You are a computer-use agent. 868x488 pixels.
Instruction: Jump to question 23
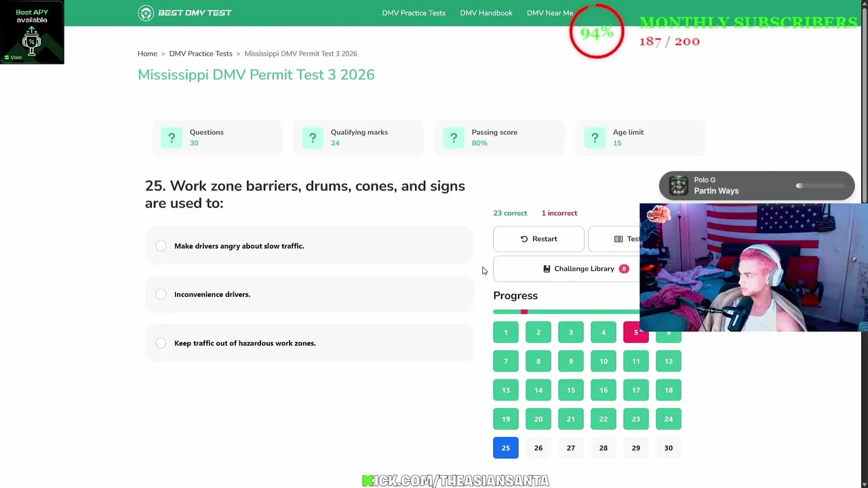coord(636,419)
